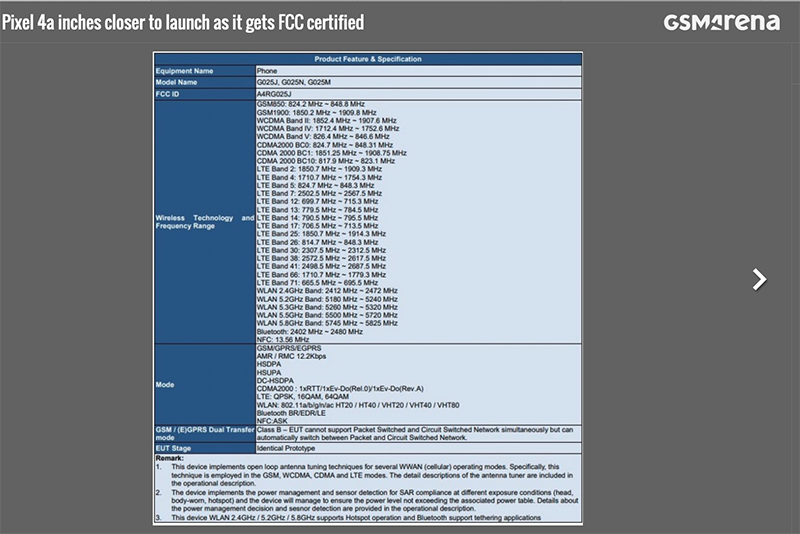This screenshot has width=800, height=534.
Task: Click the next image arrow
Action: pos(760,279)
